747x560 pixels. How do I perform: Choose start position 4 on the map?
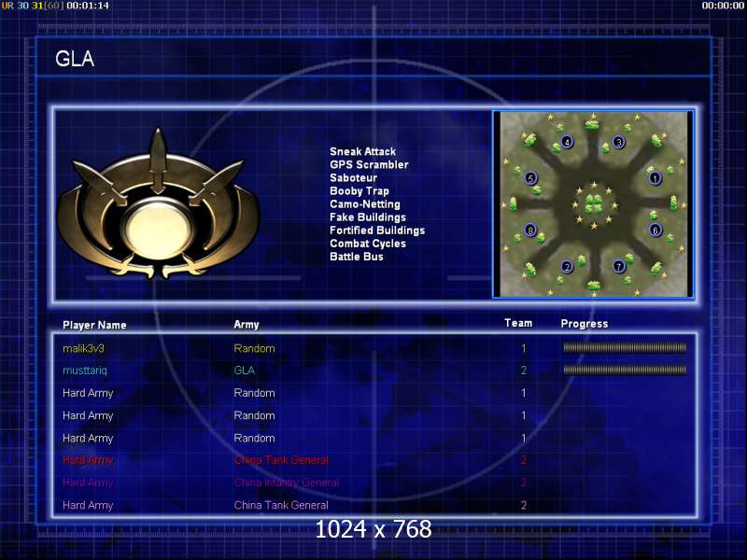tap(567, 142)
